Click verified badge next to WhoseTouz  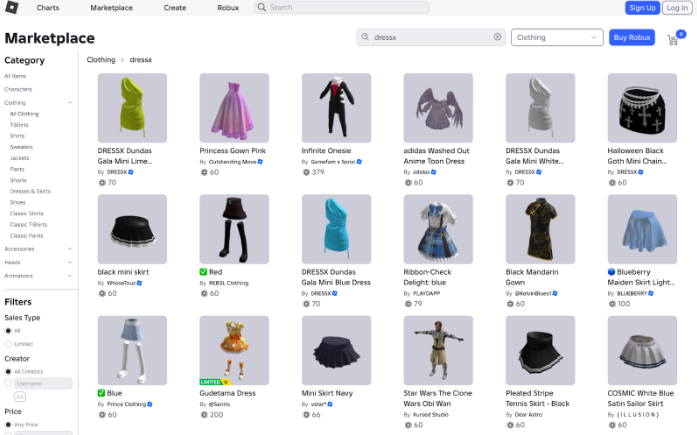point(140,283)
